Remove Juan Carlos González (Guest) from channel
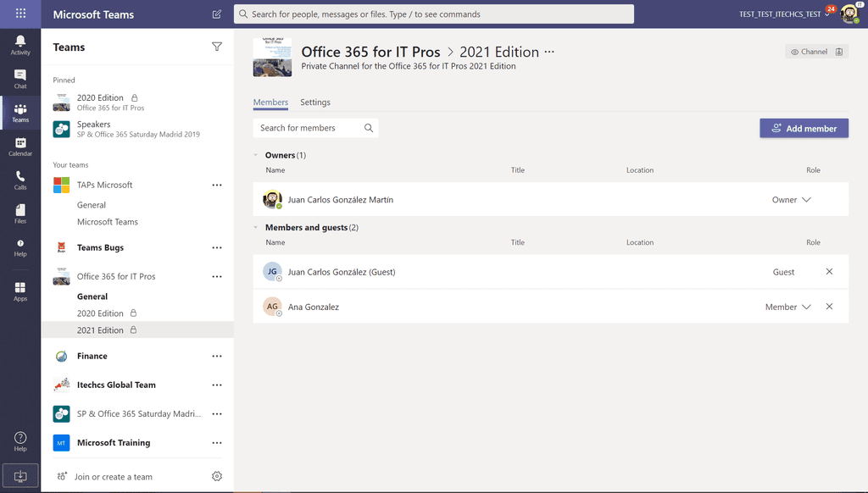 (x=829, y=272)
